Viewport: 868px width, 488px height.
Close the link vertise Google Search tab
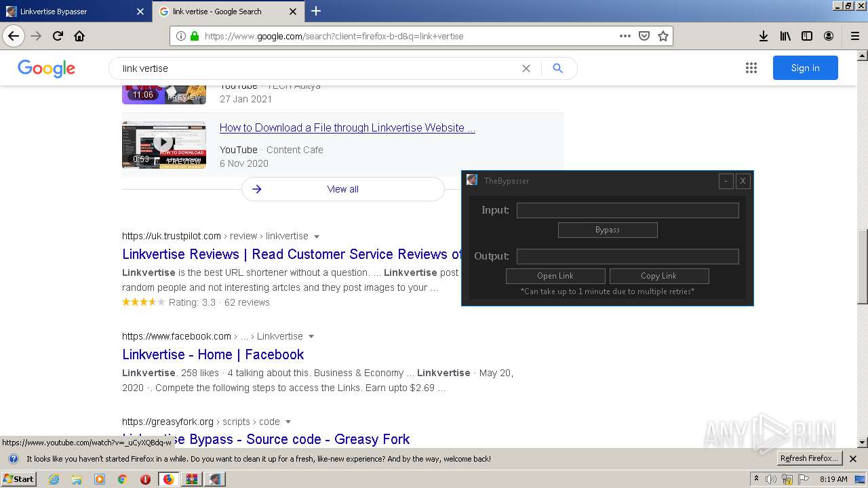coord(292,12)
